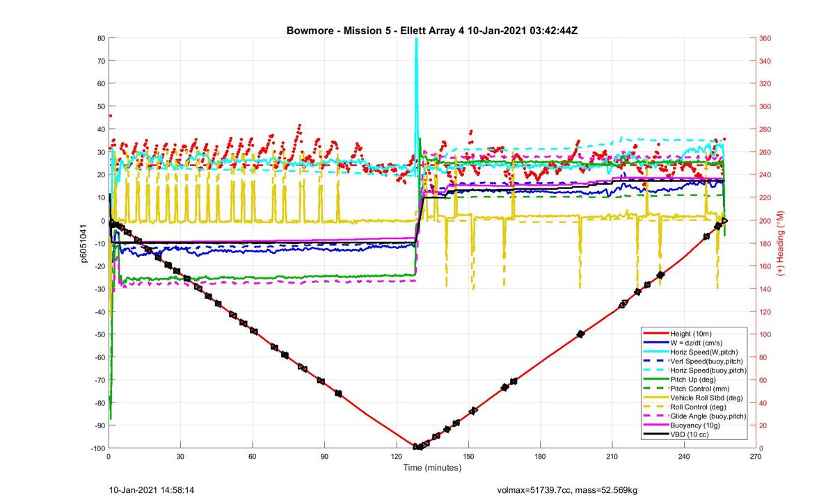Click the '210' tick on the time axis
Viewport: 835px width, 504px height.
(x=612, y=457)
